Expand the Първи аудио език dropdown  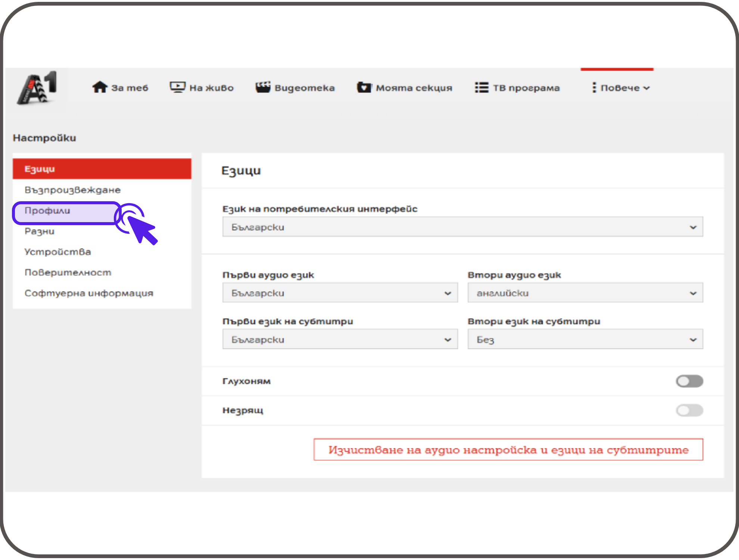coord(340,293)
